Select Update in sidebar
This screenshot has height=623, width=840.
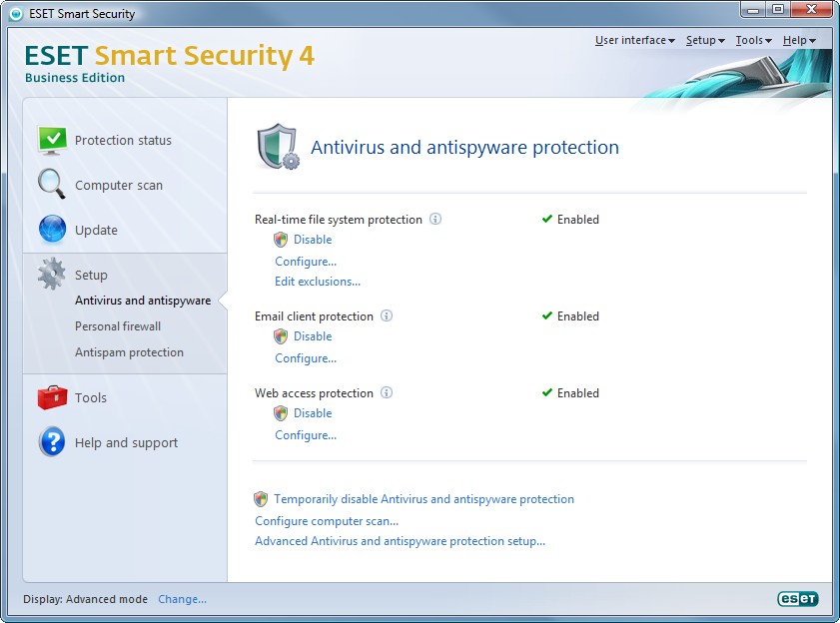coord(96,231)
